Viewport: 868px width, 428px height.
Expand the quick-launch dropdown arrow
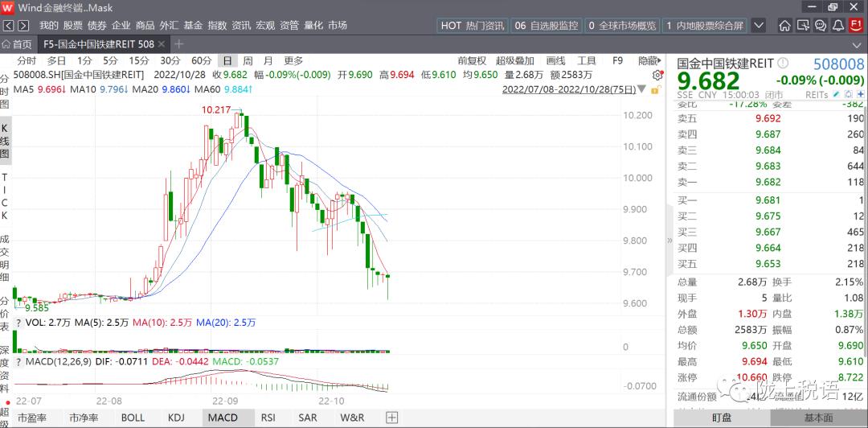759,26
